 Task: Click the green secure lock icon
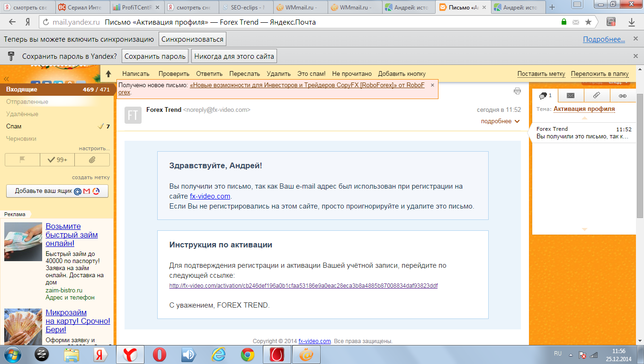564,22
